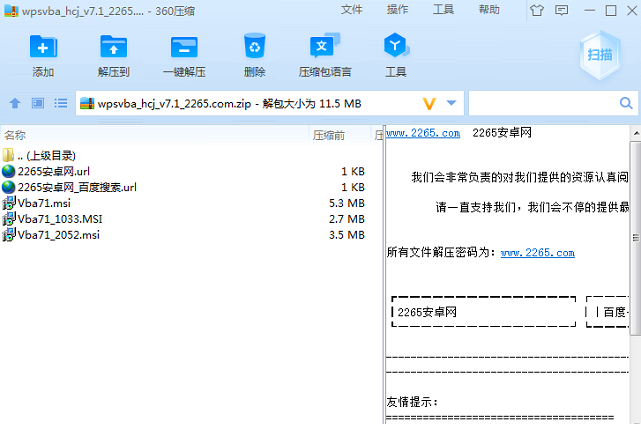
Task: Click the skin (shirt) icon in title bar
Action: coord(535,10)
